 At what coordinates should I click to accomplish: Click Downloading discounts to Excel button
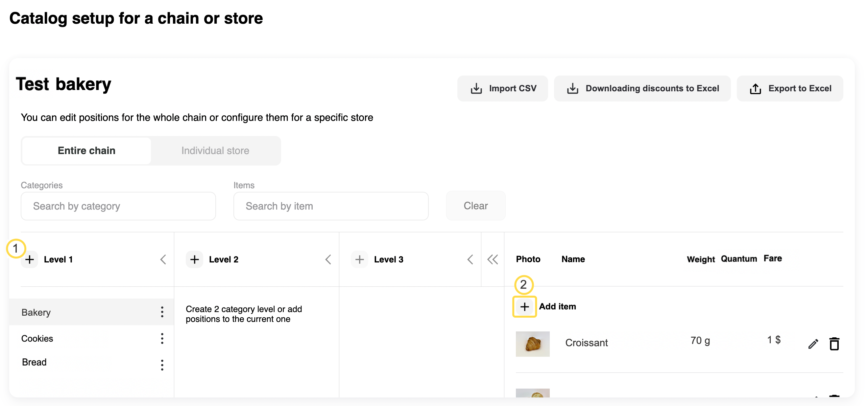pos(642,89)
